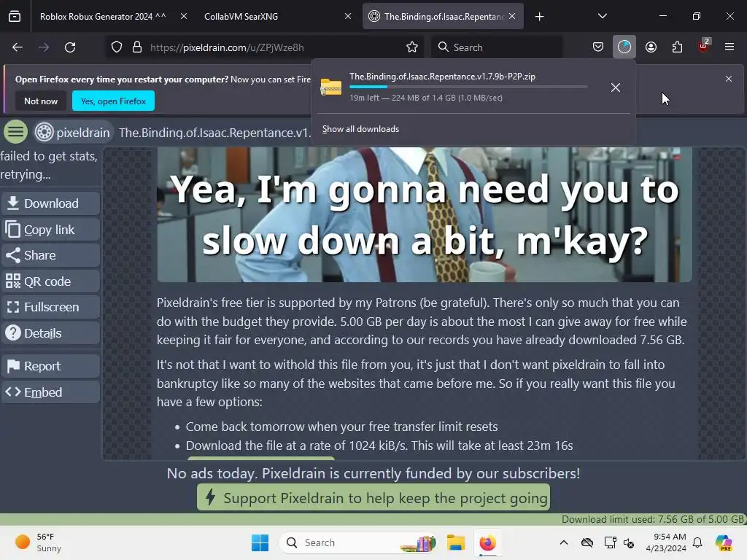The image size is (747, 560).
Task: Open the Firefox account icon
Action: click(x=651, y=47)
